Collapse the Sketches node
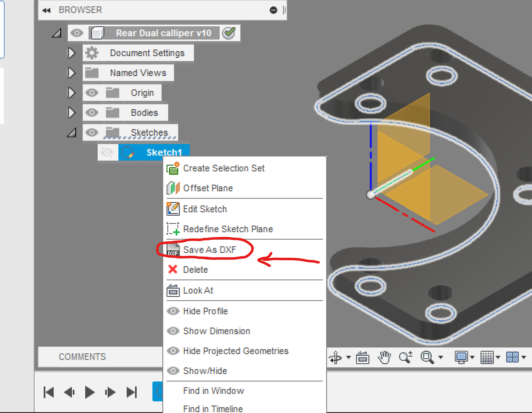Screen dimensions: 532x413 (72, 133)
